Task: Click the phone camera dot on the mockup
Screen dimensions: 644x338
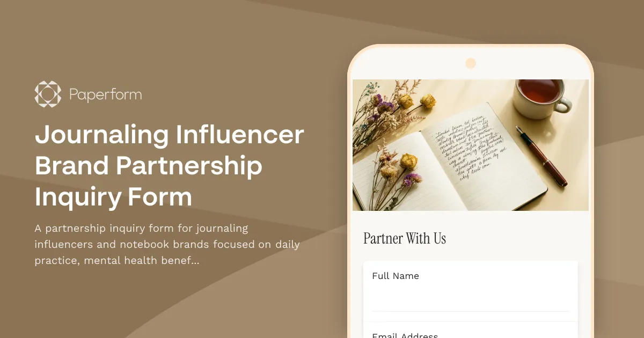Action: (x=471, y=63)
